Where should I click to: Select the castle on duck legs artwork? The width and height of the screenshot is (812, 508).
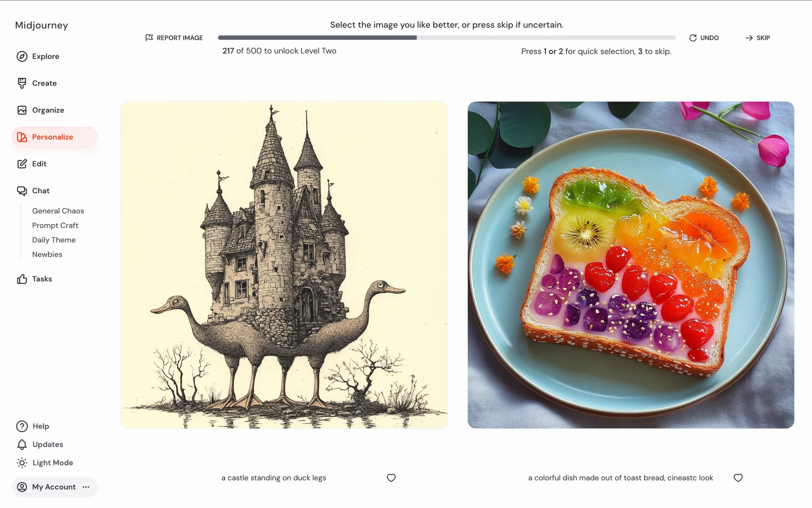pos(284,265)
